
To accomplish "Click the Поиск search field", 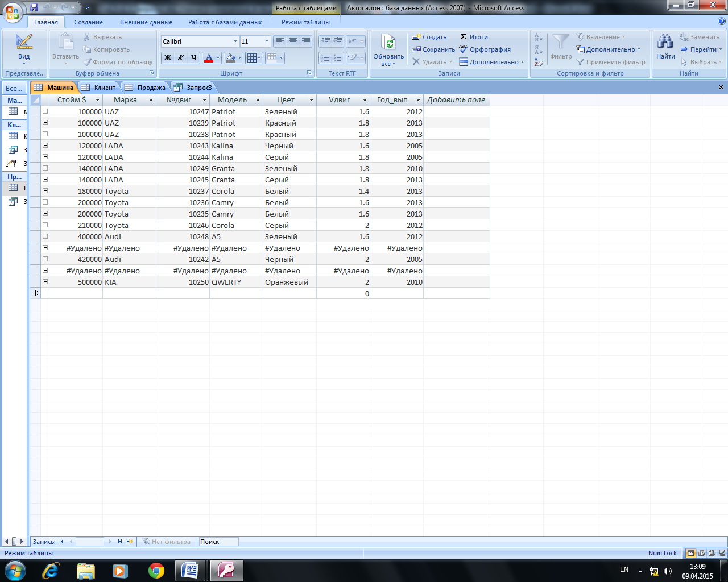I will point(218,542).
